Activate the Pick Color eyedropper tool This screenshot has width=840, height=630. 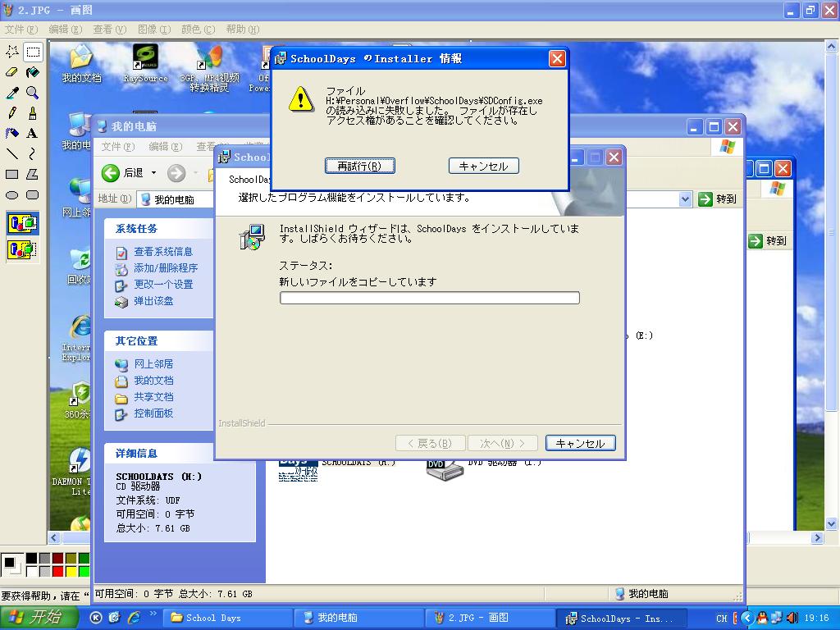pyautogui.click(x=11, y=93)
